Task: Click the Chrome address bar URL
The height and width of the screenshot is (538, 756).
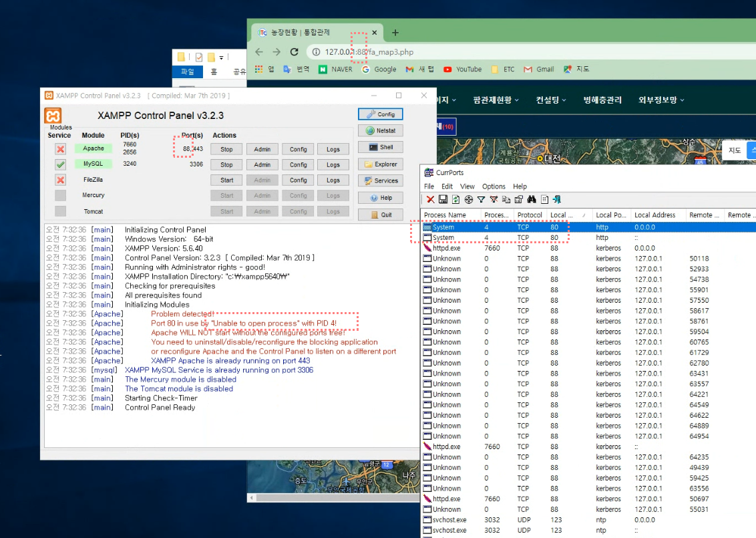Action: pyautogui.click(x=369, y=51)
